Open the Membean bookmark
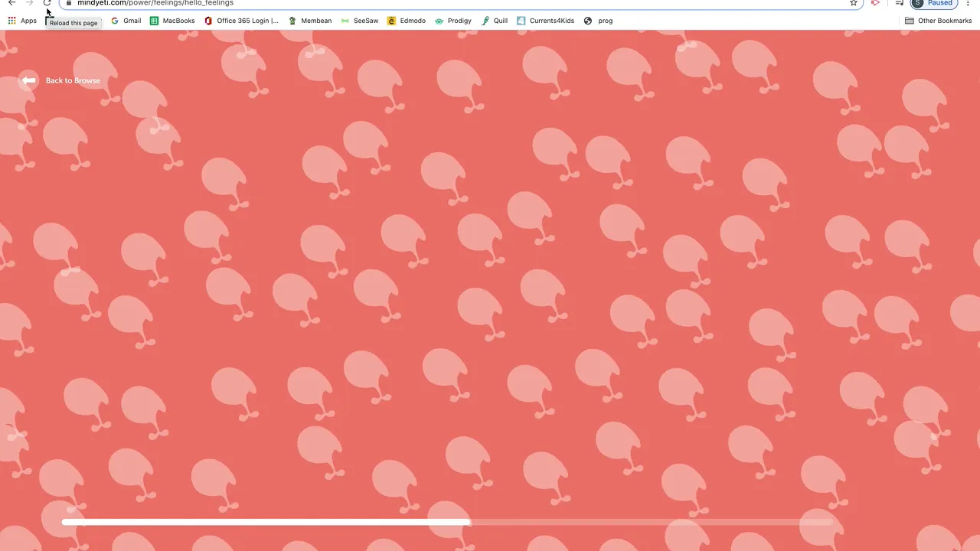This screenshot has height=551, width=980. click(x=310, y=21)
